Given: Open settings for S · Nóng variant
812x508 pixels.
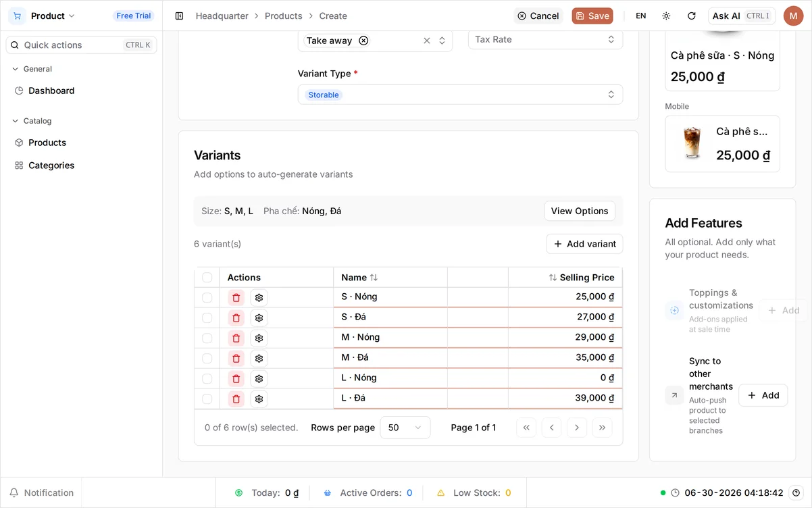Looking at the screenshot, I should pyautogui.click(x=259, y=298).
